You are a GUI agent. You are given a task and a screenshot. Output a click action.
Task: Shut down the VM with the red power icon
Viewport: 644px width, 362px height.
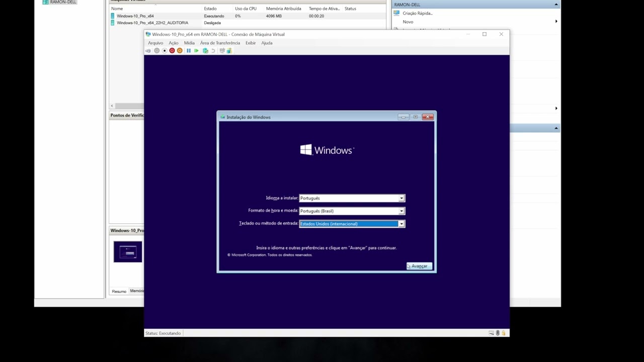172,51
